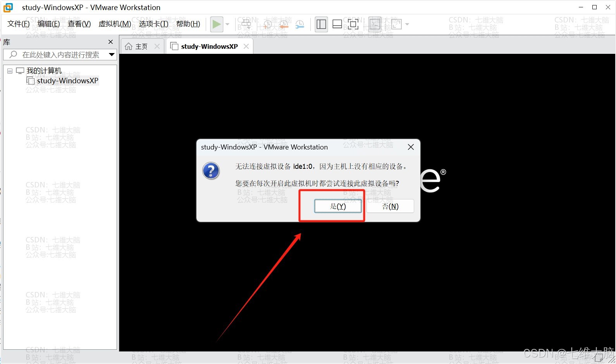616x364 pixels.
Task: Click the console view toolbar icon
Action: pyautogui.click(x=375, y=24)
